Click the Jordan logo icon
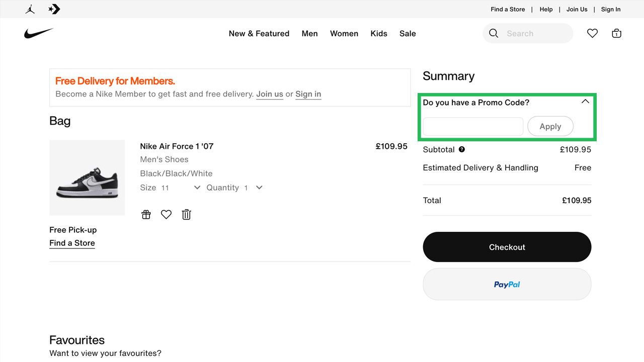 pyautogui.click(x=30, y=9)
